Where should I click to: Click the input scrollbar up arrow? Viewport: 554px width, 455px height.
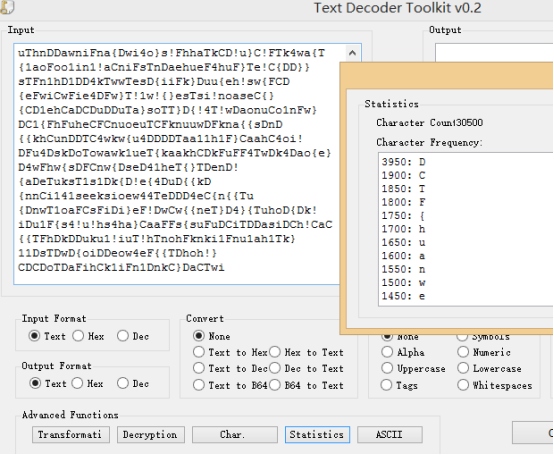(x=352, y=53)
